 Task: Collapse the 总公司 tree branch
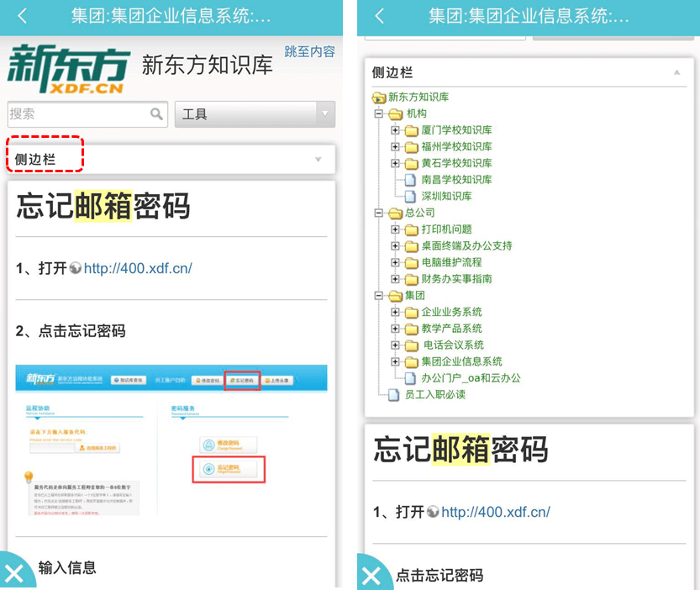click(x=379, y=213)
